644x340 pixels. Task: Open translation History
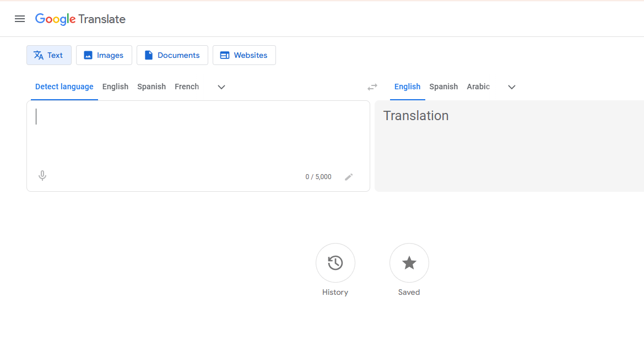click(x=335, y=263)
